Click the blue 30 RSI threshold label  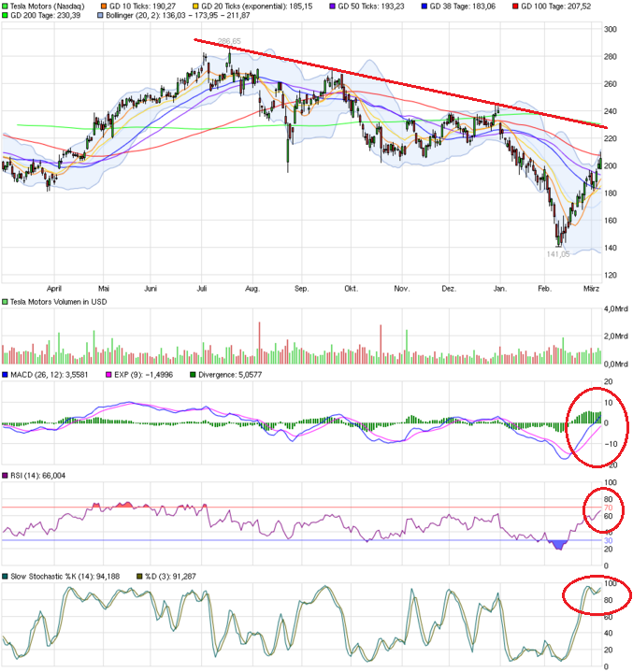608,541
